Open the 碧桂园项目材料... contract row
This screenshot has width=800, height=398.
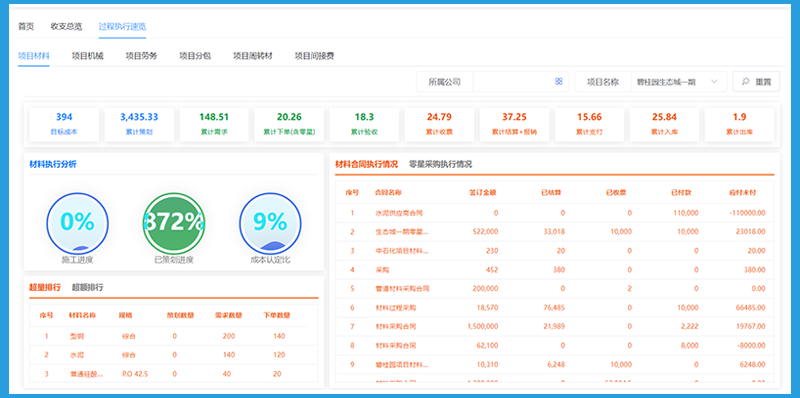(555, 364)
